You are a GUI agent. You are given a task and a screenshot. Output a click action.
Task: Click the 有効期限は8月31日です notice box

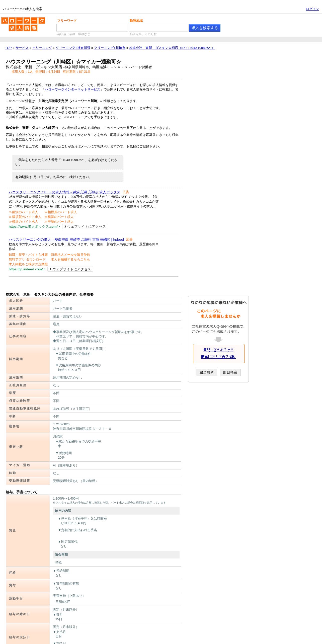click(68, 177)
